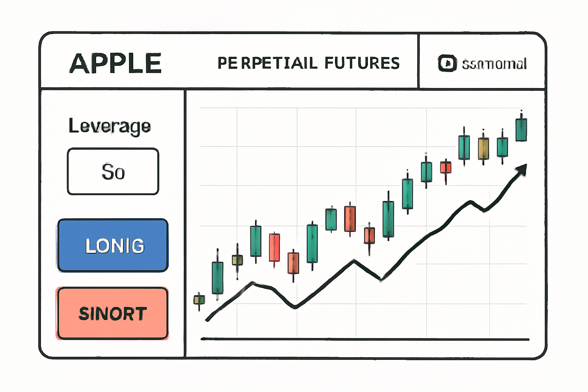
Task: Click the Leverage value input box
Action: click(x=113, y=171)
